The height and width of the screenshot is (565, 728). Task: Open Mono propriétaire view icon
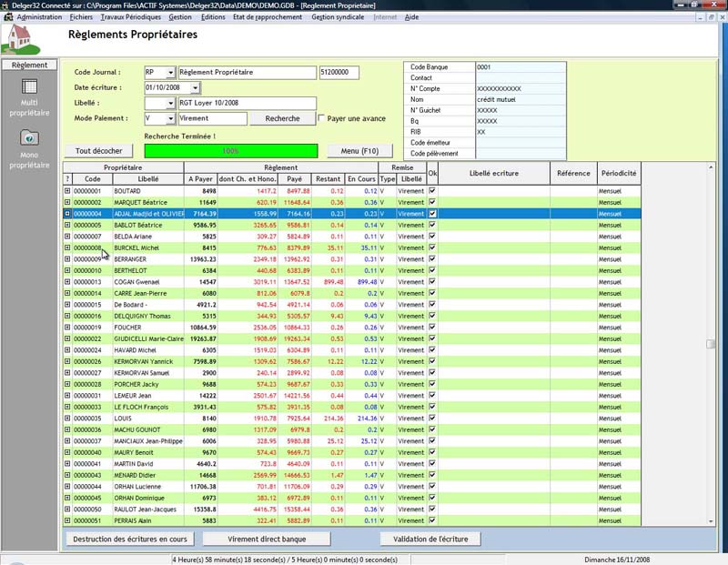(x=29, y=138)
